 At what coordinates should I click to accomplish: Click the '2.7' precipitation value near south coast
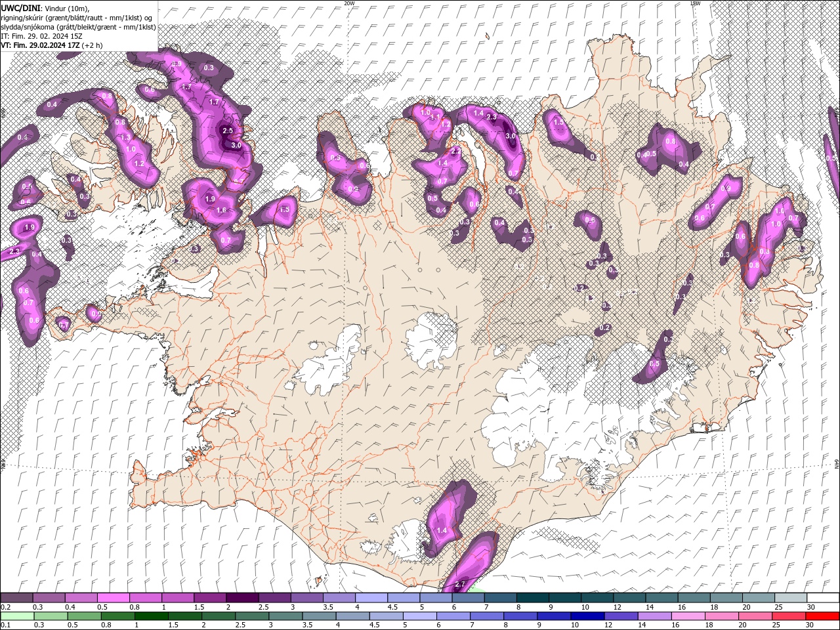click(x=459, y=584)
